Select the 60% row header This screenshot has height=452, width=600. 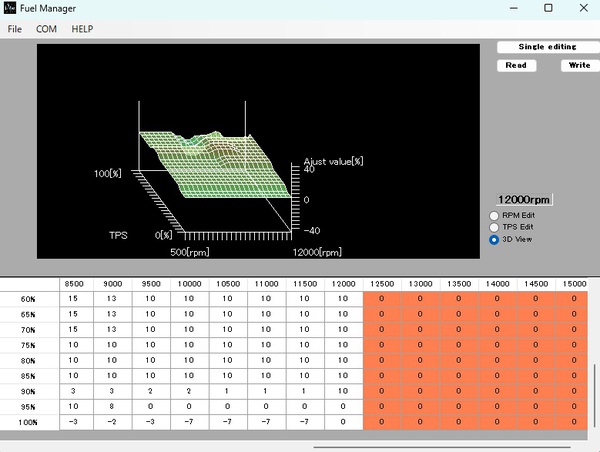tap(29, 299)
